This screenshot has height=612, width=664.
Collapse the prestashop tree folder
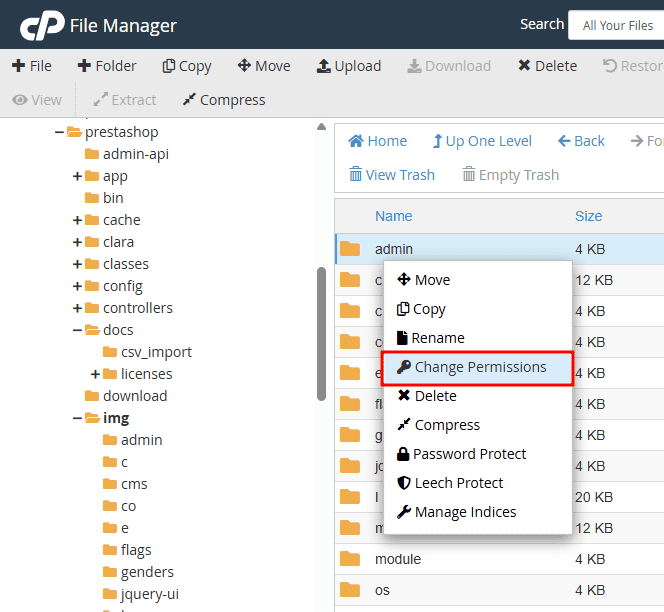(59, 133)
